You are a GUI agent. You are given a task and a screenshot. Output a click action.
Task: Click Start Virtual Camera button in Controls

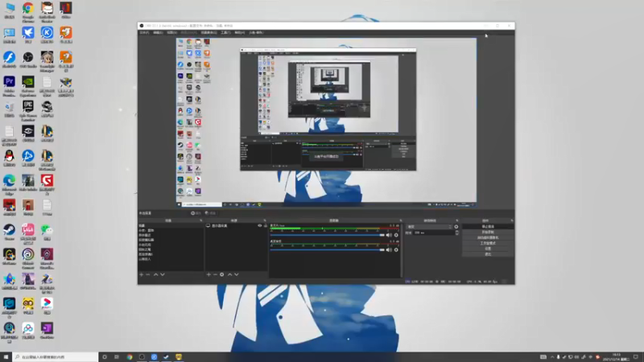click(x=488, y=237)
